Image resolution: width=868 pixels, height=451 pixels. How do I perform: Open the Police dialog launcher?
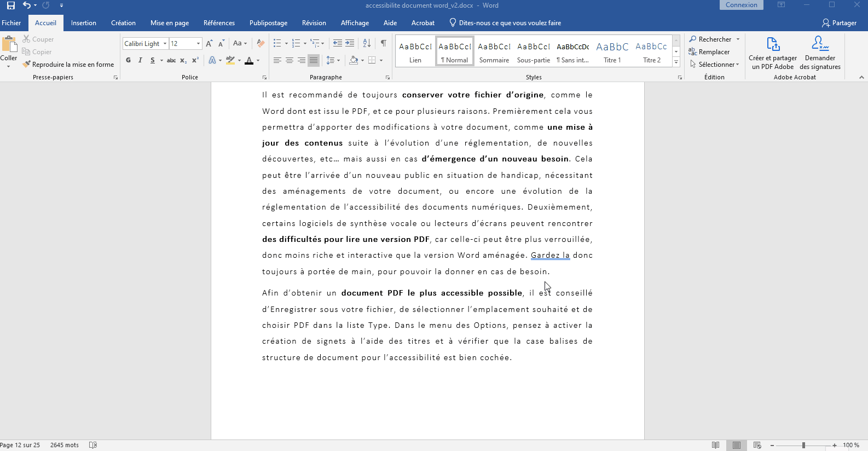click(x=265, y=78)
